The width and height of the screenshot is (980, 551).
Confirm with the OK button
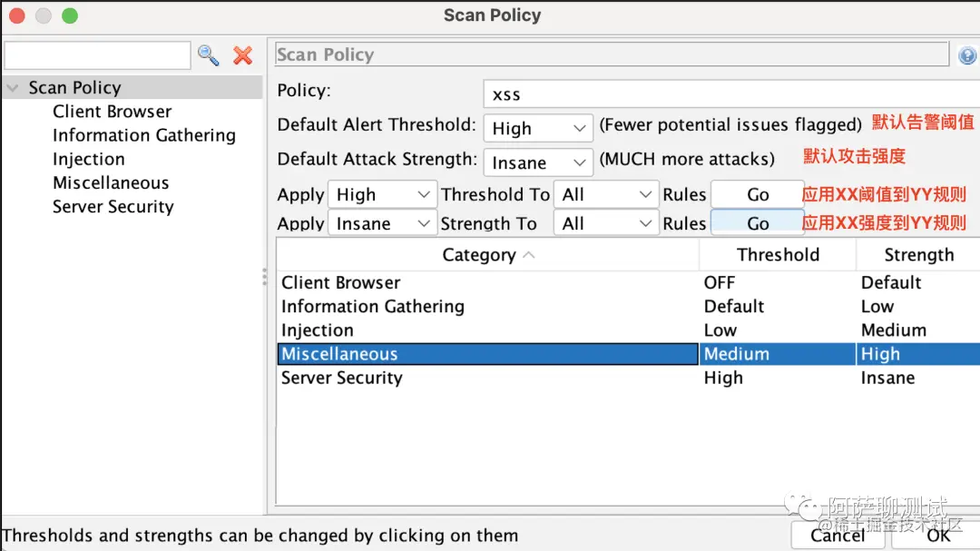click(937, 536)
